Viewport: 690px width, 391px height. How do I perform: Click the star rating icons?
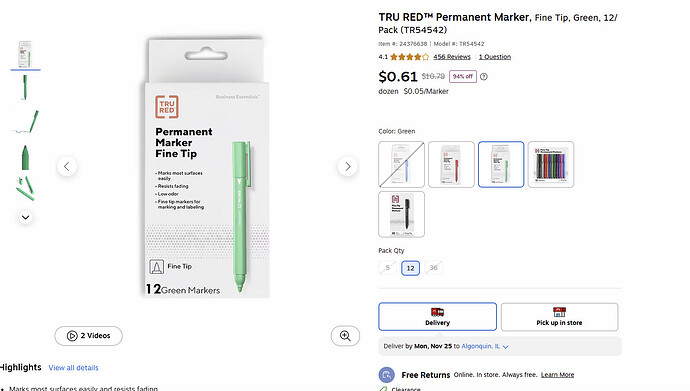coord(409,57)
